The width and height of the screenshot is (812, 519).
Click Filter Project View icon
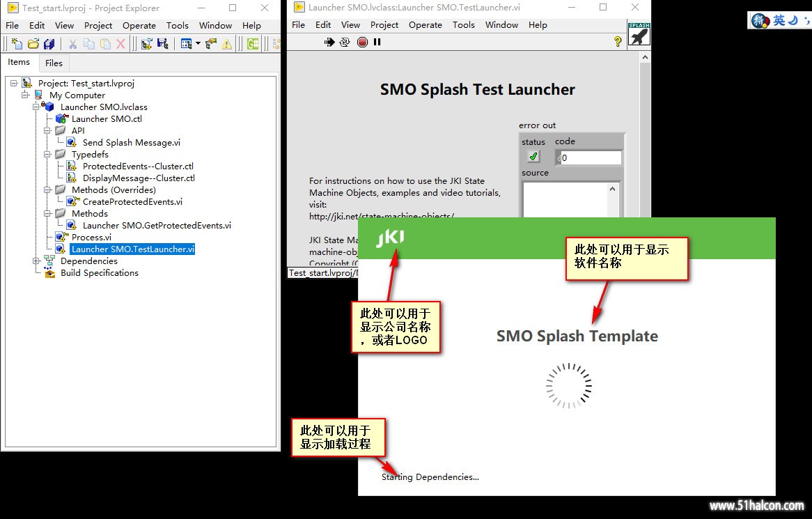pyautogui.click(x=186, y=44)
